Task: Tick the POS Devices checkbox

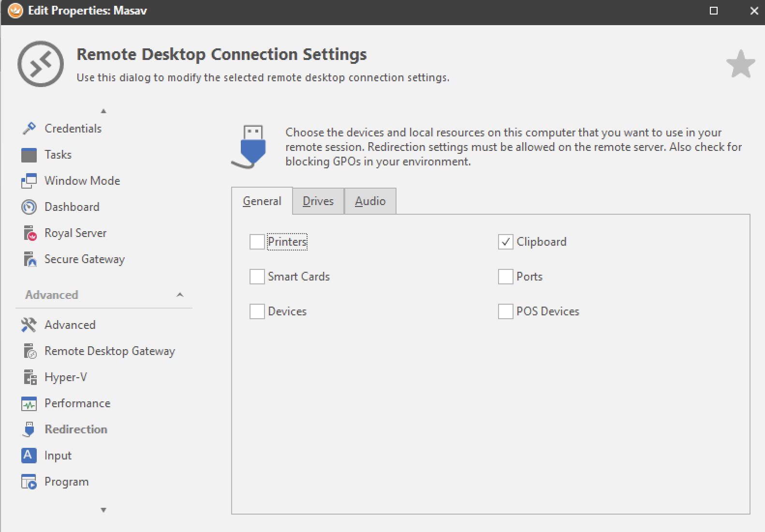Action: click(x=505, y=311)
